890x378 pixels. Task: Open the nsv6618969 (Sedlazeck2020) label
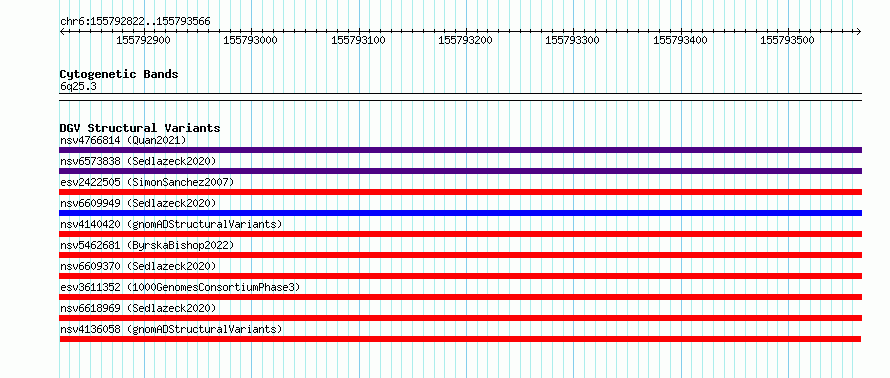(x=138, y=308)
